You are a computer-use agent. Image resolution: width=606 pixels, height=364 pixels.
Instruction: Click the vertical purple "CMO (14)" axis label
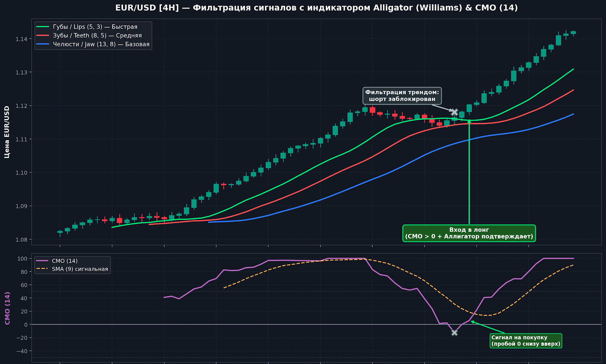pos(7,308)
